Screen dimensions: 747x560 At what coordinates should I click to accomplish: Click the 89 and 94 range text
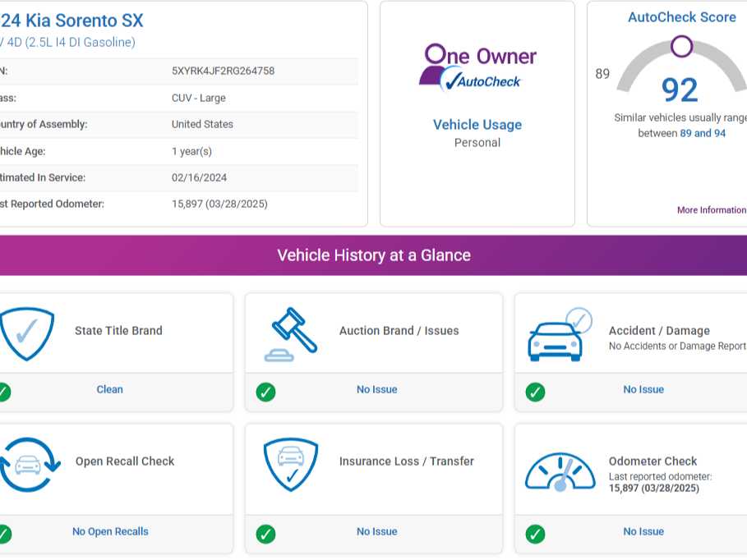(x=703, y=133)
